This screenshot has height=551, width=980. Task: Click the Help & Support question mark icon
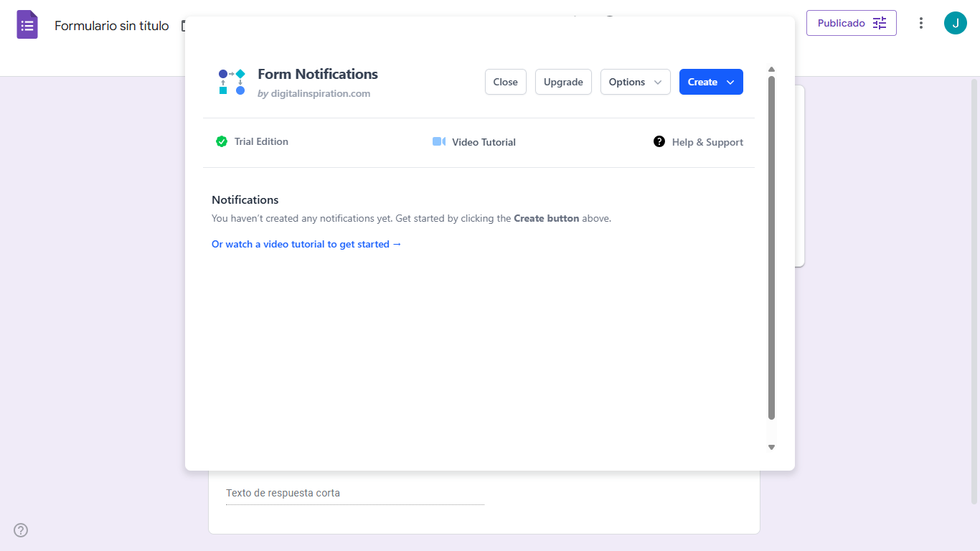click(x=659, y=141)
